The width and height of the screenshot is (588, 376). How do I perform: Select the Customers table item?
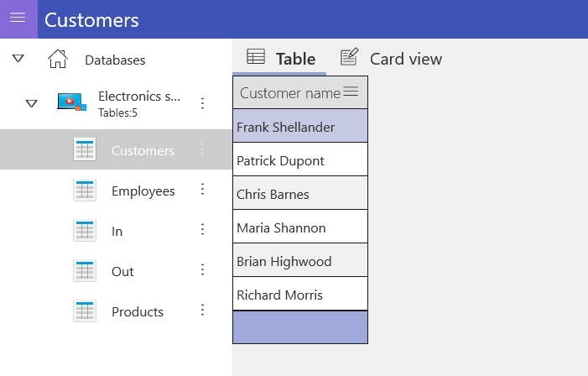[x=142, y=150]
